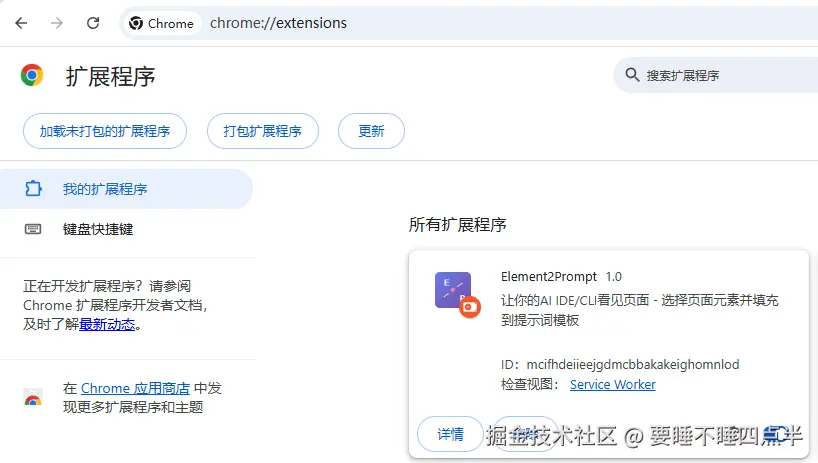Click 加载未打包的扩展程序 button
The height and width of the screenshot is (463, 818).
[x=105, y=131]
